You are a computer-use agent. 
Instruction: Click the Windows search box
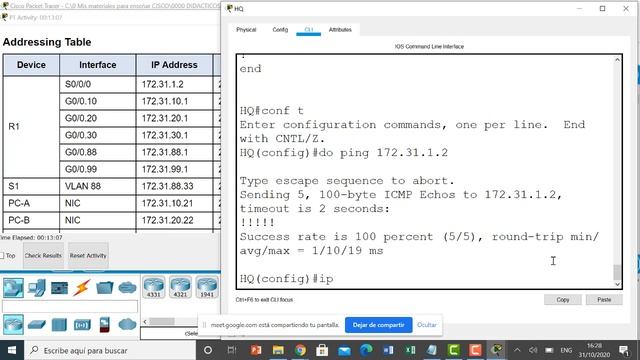[110, 350]
